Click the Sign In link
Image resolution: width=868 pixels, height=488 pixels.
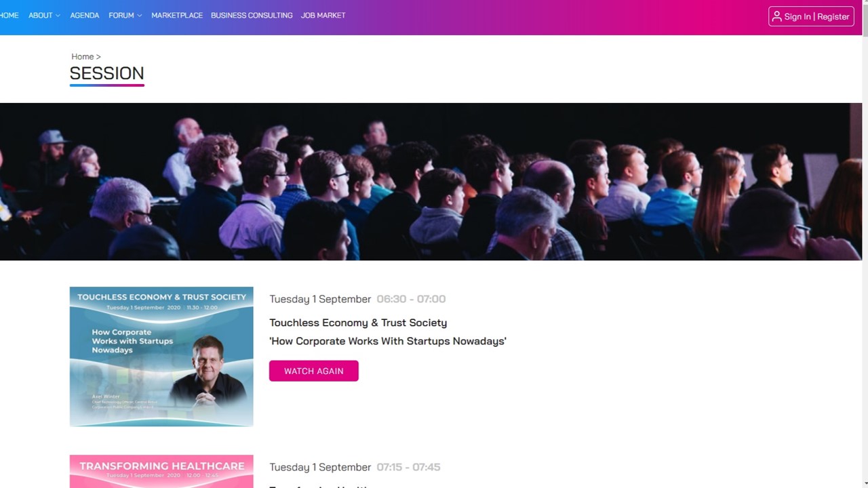point(797,16)
